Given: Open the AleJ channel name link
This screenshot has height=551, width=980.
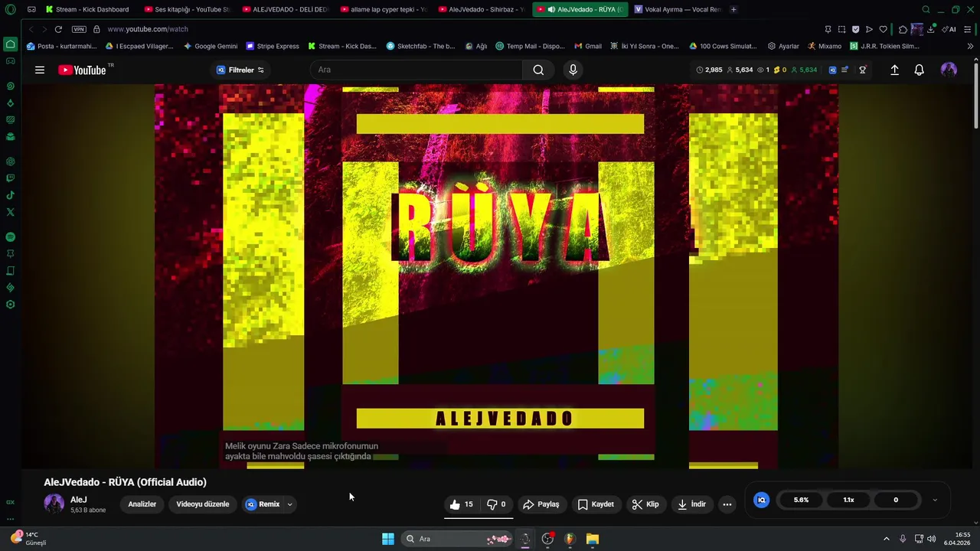Looking at the screenshot, I should tap(79, 500).
